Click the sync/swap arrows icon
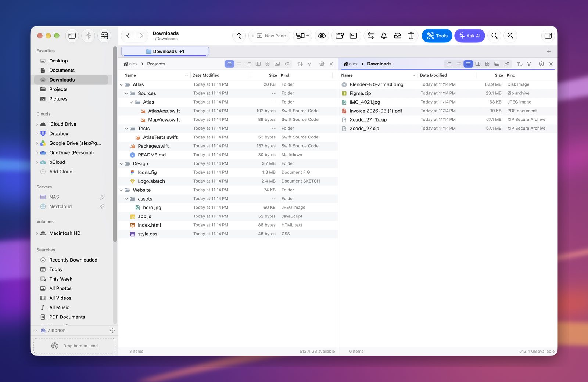The height and width of the screenshot is (382, 588). click(371, 36)
